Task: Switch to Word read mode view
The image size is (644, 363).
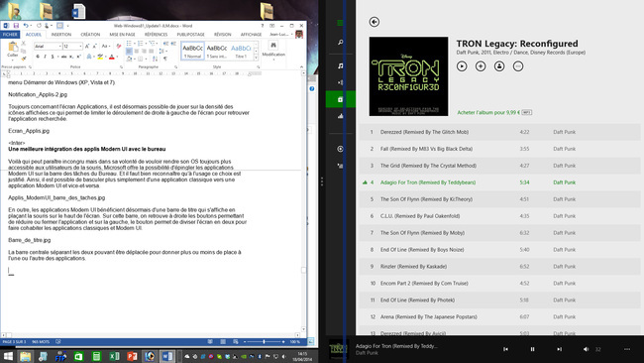Action: pyautogui.click(x=210, y=341)
